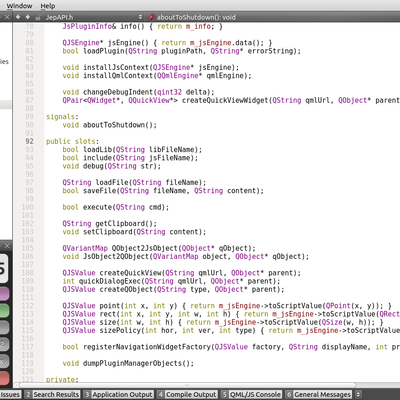400x400 pixels.
Task: Click the 'sizePolicy' function name
Action: coord(120,331)
